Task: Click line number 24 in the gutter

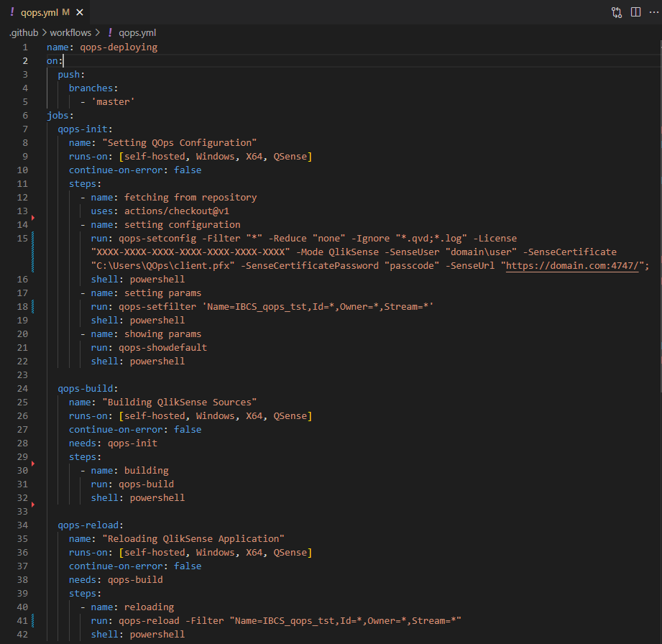Action: [22, 389]
